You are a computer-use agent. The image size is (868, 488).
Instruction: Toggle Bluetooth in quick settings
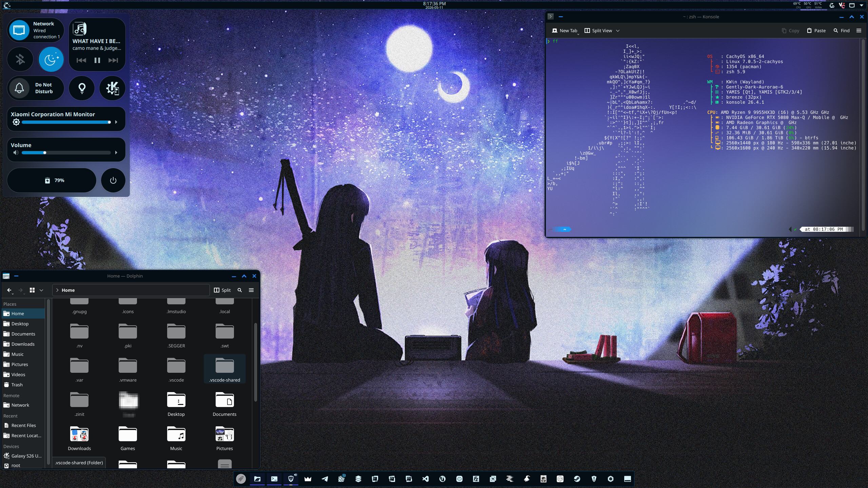(x=20, y=59)
